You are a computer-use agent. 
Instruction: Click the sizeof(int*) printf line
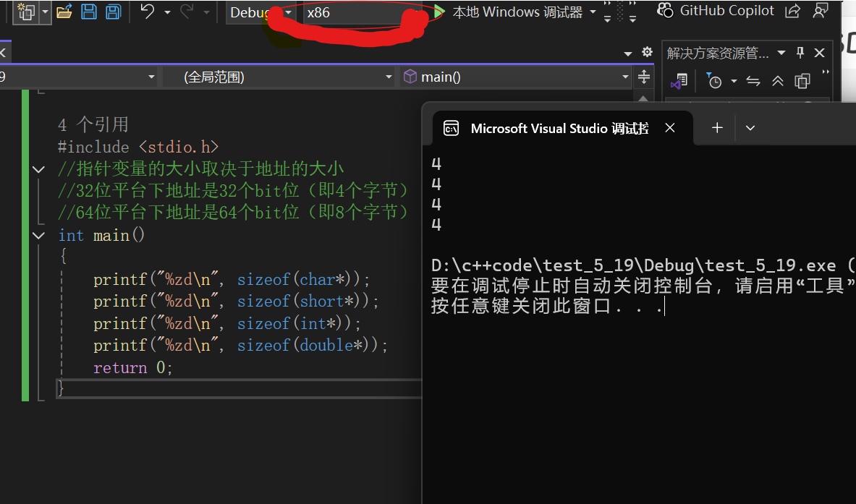pyautogui.click(x=227, y=323)
